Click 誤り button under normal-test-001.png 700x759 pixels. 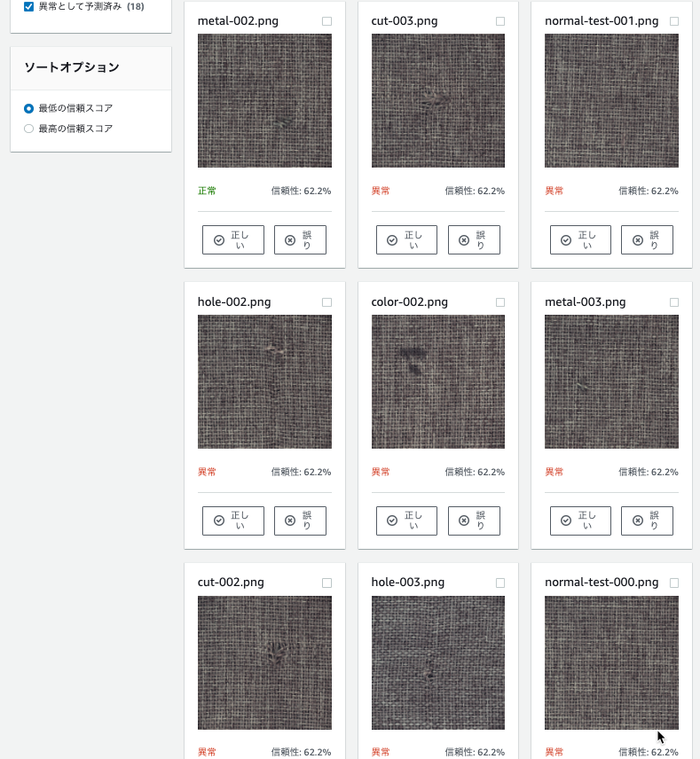pos(647,239)
